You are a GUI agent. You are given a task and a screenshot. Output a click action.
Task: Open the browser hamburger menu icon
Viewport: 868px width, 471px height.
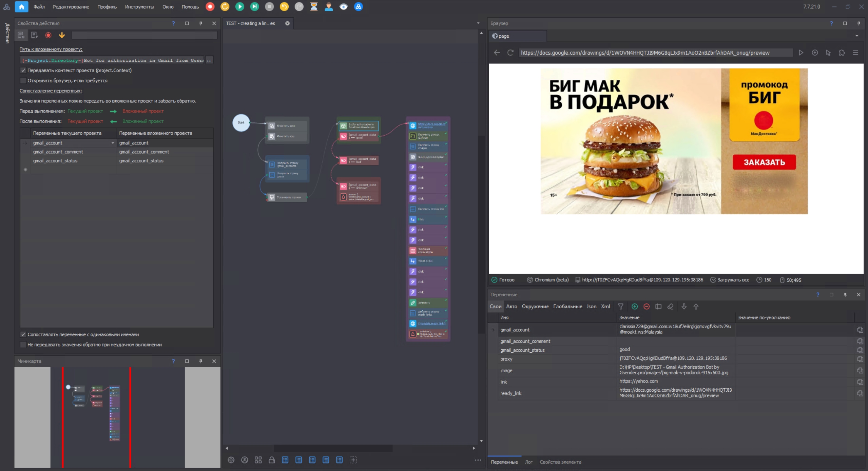pos(855,53)
